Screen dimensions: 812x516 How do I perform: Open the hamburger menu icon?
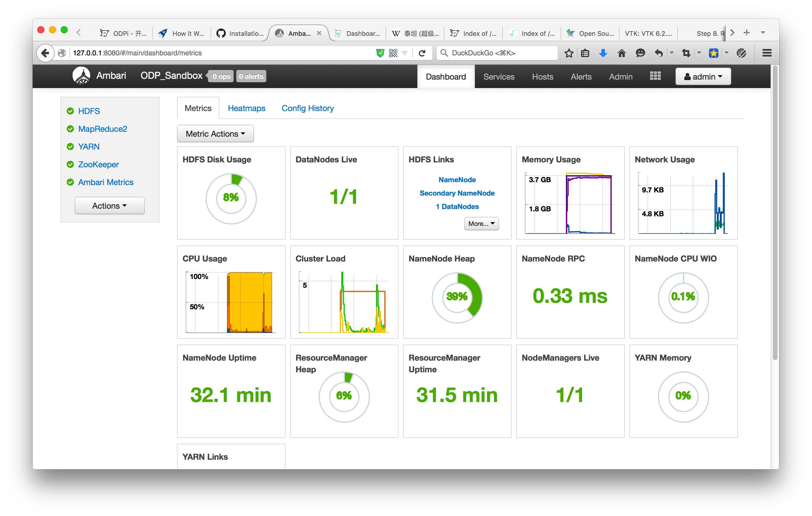tap(767, 53)
